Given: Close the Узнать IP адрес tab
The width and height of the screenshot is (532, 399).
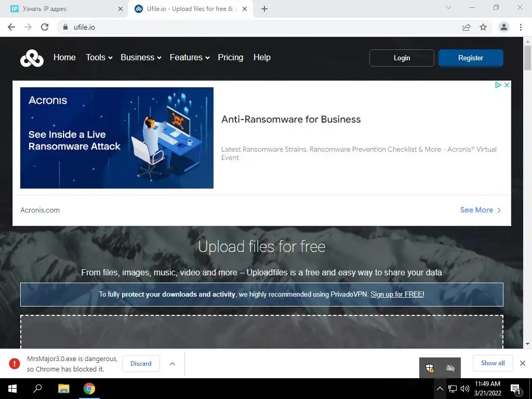Looking at the screenshot, I should 121,9.
